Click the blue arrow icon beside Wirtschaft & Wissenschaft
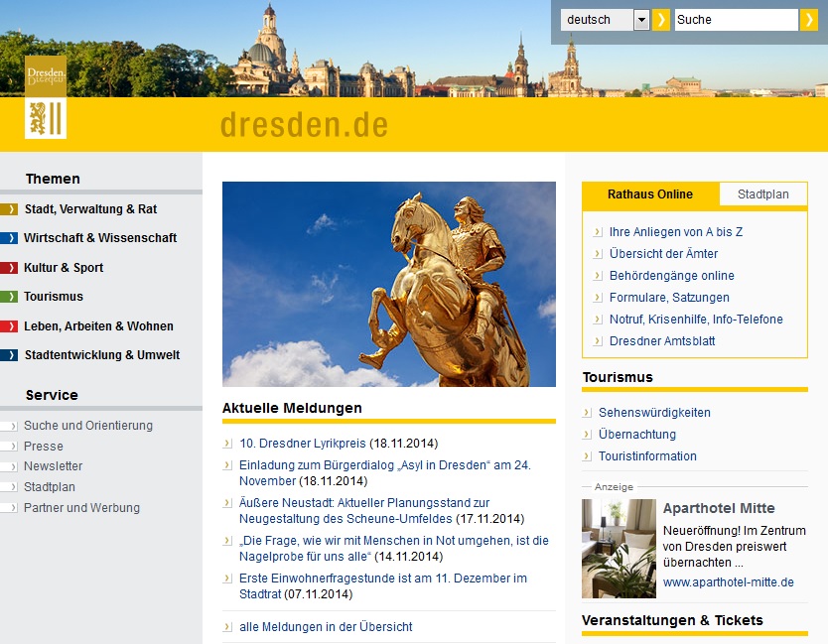 (x=9, y=238)
